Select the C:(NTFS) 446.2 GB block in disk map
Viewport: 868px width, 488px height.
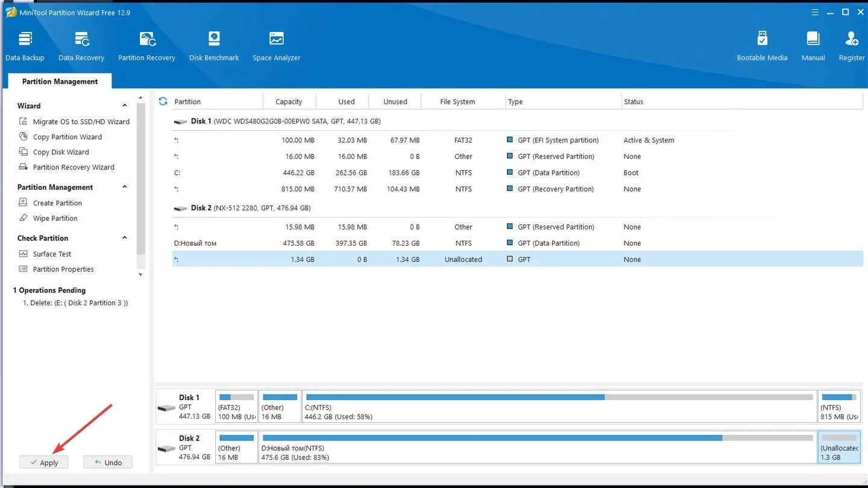[559, 407]
